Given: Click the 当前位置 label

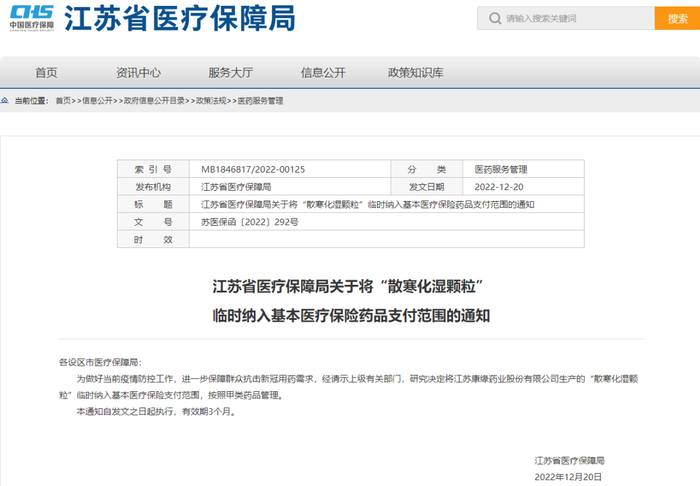Looking at the screenshot, I should 31,101.
